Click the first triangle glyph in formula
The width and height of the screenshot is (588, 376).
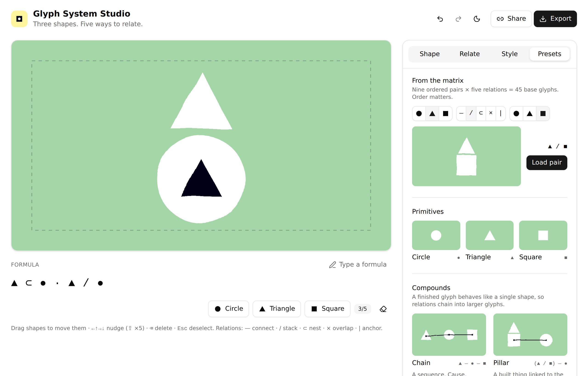(14, 283)
